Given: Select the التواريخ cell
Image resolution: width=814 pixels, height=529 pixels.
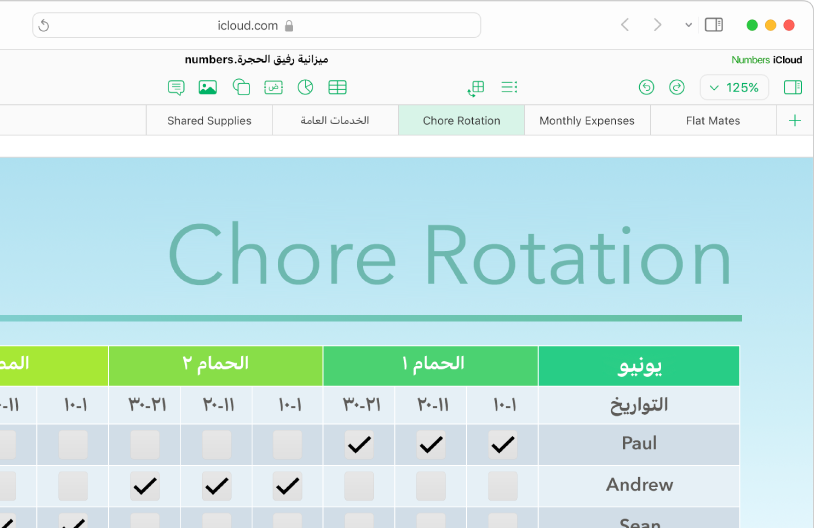Looking at the screenshot, I should click(639, 405).
